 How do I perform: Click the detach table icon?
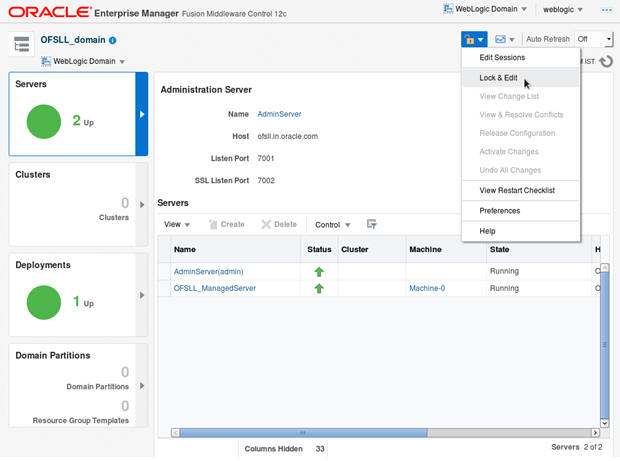[x=371, y=224]
